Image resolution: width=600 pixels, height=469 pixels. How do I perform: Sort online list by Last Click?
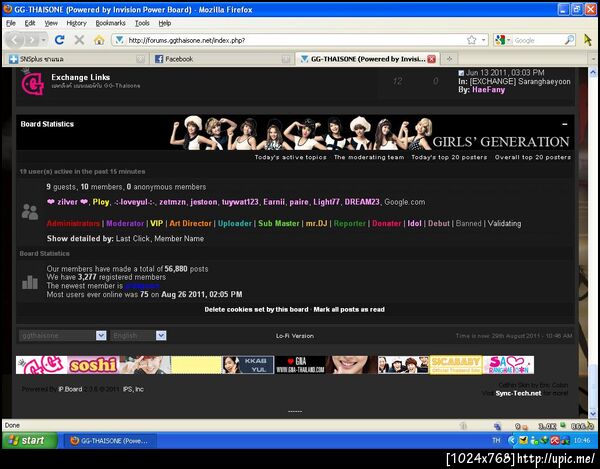(133, 239)
